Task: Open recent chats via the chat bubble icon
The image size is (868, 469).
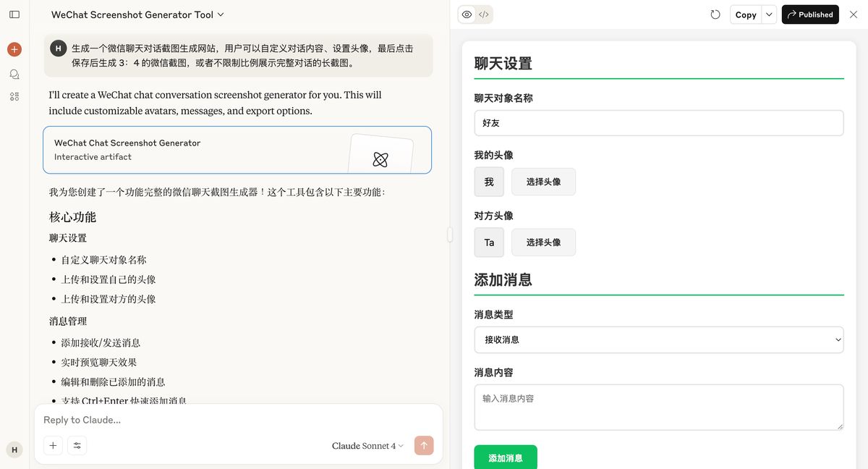Action: (14, 74)
